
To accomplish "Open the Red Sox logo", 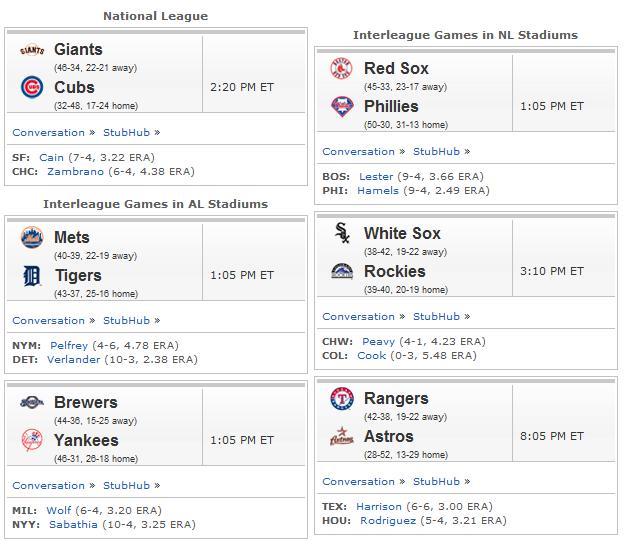I will coord(342,68).
